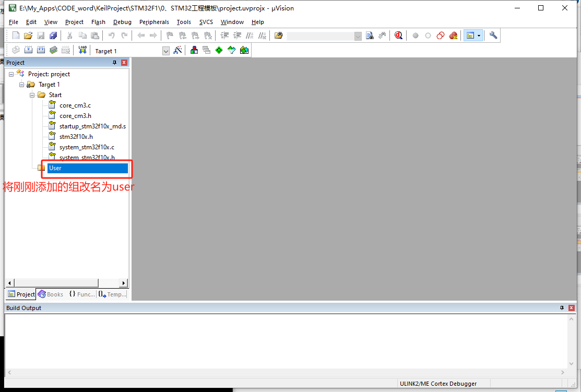Open Configuration with the wrench icon
581x392 pixels.
coord(493,35)
